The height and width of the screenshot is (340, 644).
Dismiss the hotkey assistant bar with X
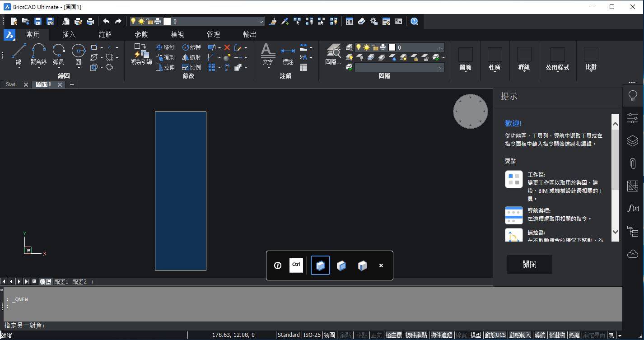click(381, 265)
